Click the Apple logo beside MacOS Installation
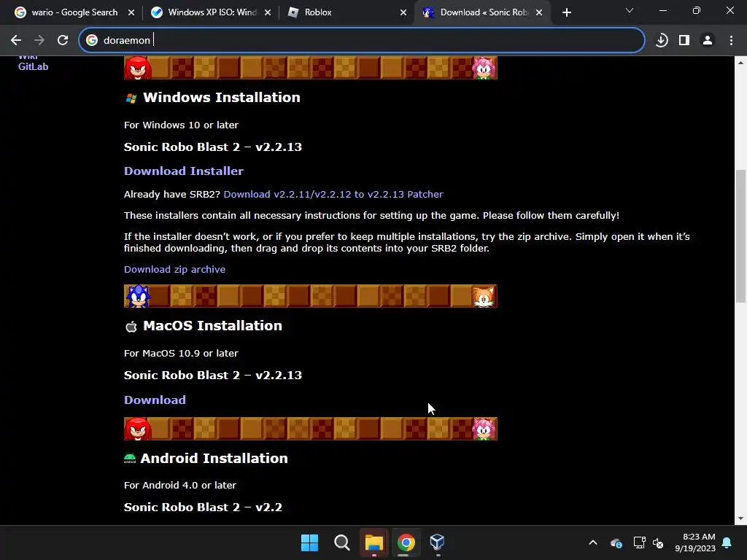The height and width of the screenshot is (560, 747). coord(131,327)
